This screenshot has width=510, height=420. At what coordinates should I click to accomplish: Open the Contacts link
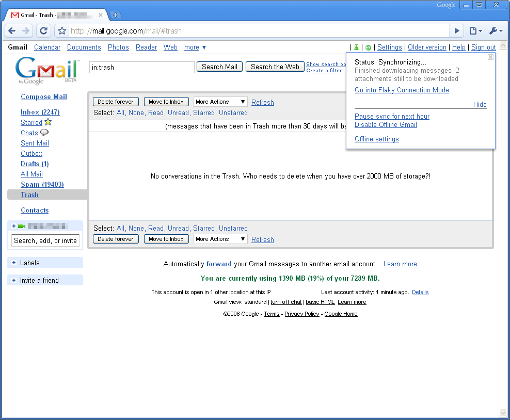coord(35,211)
